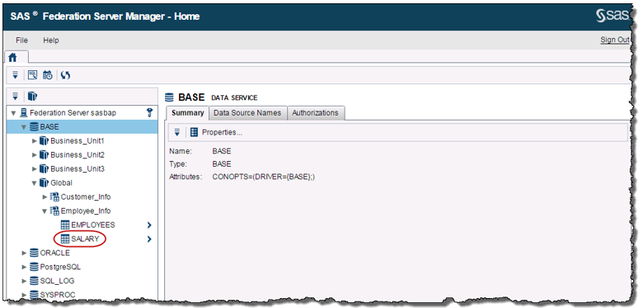
Task: Switch to the Data Source Names tab
Action: click(247, 113)
